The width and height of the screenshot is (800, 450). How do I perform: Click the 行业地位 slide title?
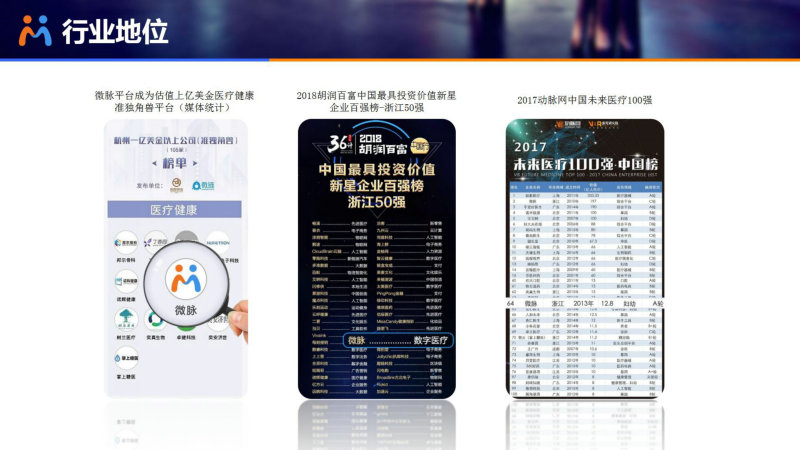115,32
